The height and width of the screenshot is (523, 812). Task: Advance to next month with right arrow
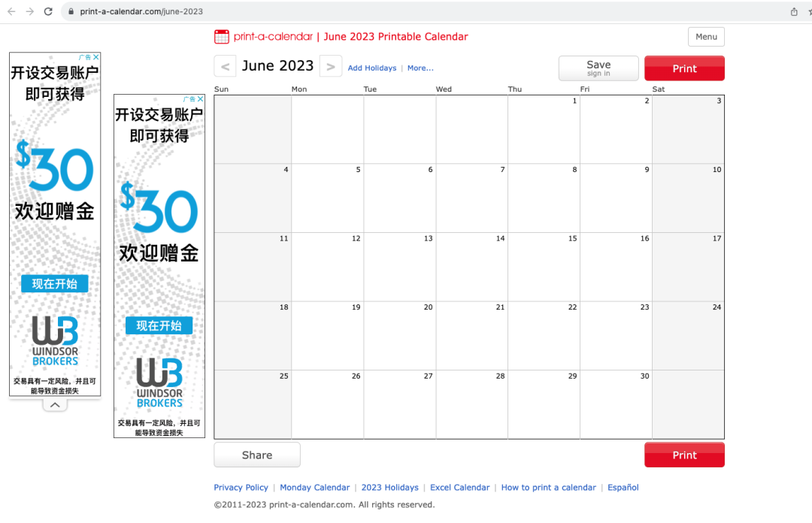pyautogui.click(x=330, y=67)
